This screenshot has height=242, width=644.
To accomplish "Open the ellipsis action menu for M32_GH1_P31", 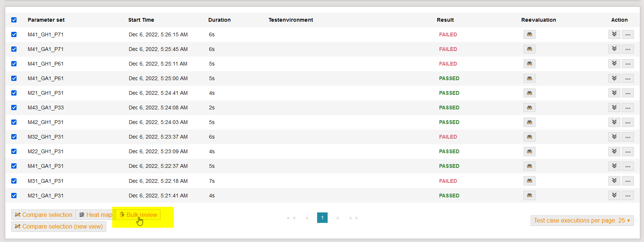I will pyautogui.click(x=627, y=137).
